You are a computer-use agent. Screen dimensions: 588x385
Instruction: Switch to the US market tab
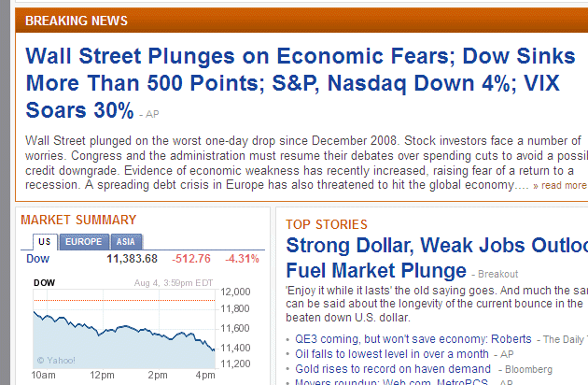[44, 241]
